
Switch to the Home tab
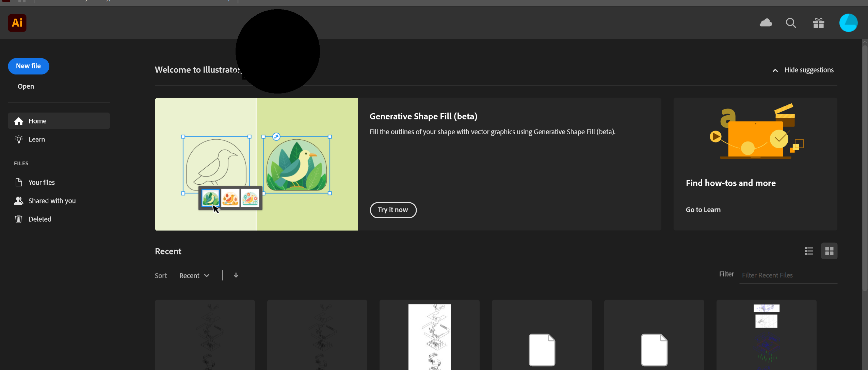[x=37, y=121]
